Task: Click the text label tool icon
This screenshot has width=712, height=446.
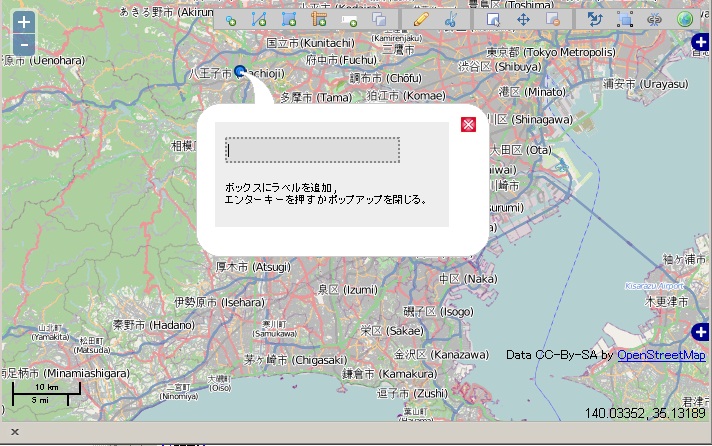Action: point(350,19)
